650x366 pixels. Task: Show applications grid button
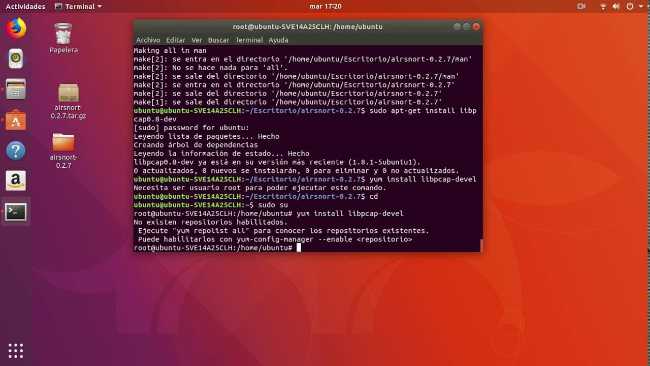click(x=16, y=351)
